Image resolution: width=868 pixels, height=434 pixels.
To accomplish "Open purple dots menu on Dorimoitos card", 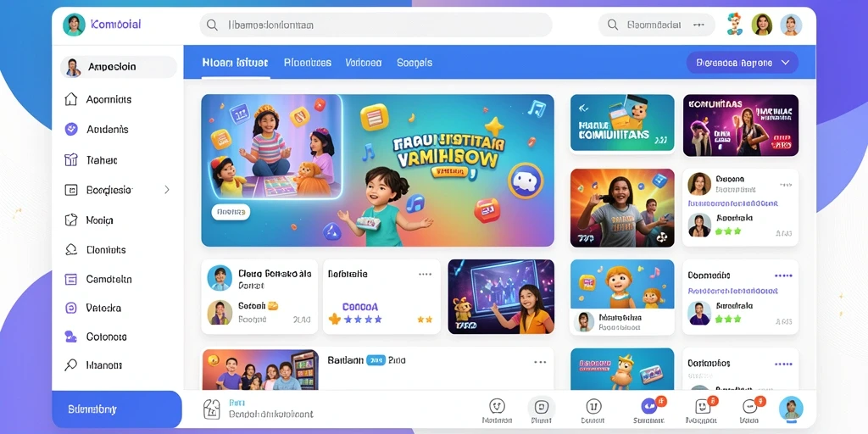I will pos(783,364).
